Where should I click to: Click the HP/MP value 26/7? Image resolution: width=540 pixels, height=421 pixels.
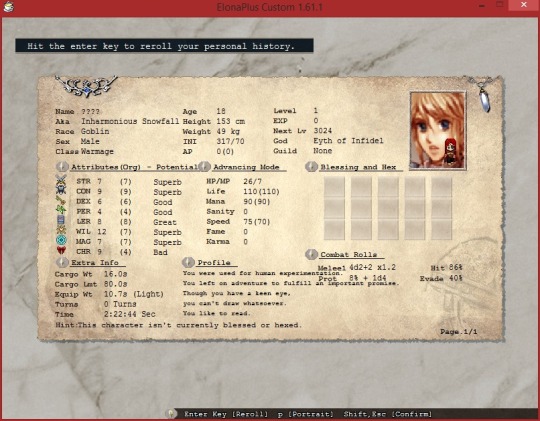(252, 181)
